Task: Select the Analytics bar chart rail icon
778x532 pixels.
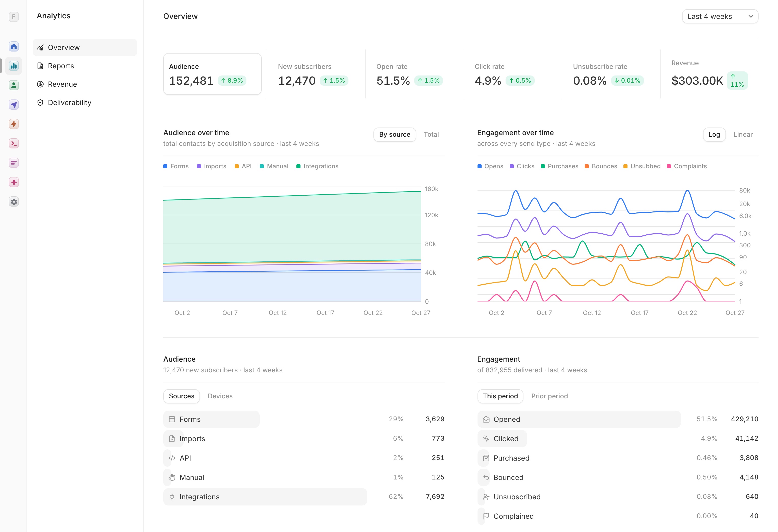Action: (14, 66)
